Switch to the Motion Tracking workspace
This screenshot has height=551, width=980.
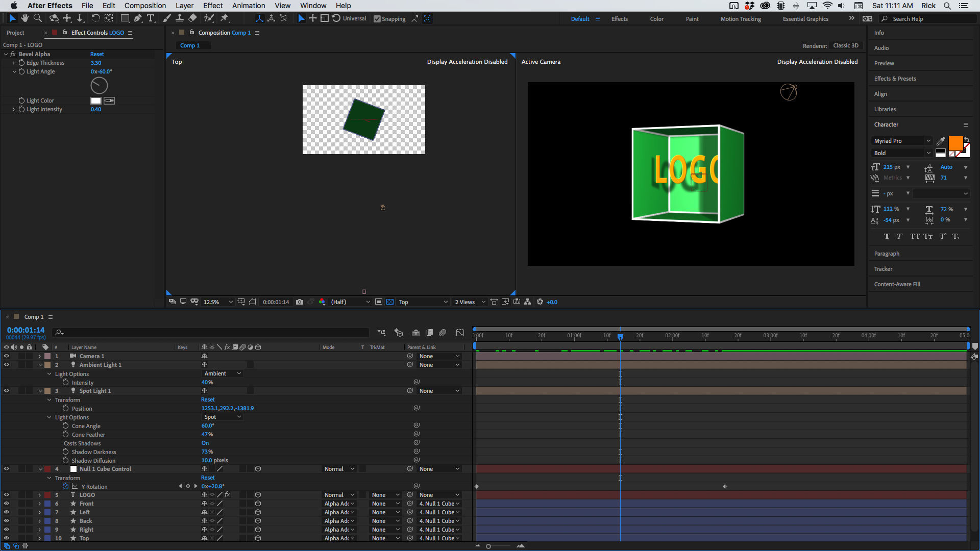(740, 18)
